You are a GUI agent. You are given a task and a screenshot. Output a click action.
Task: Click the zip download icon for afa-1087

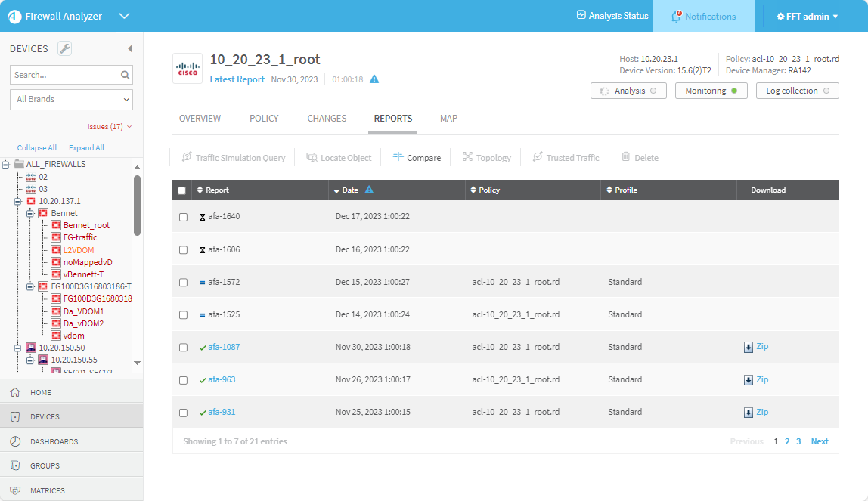pos(749,348)
